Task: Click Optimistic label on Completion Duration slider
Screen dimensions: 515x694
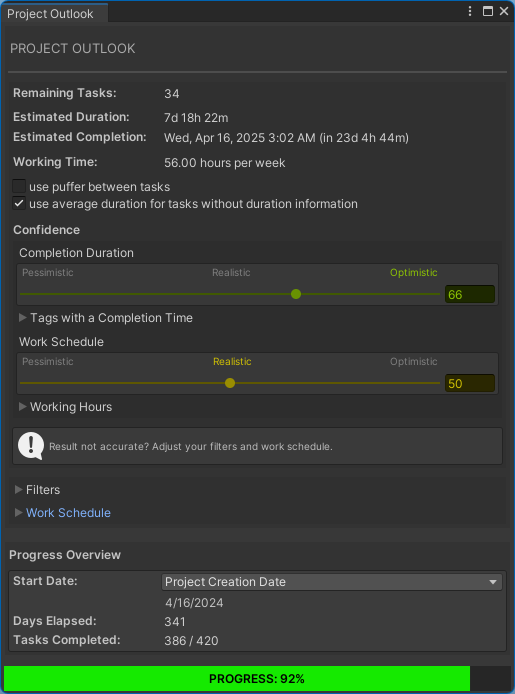Action: click(x=414, y=273)
